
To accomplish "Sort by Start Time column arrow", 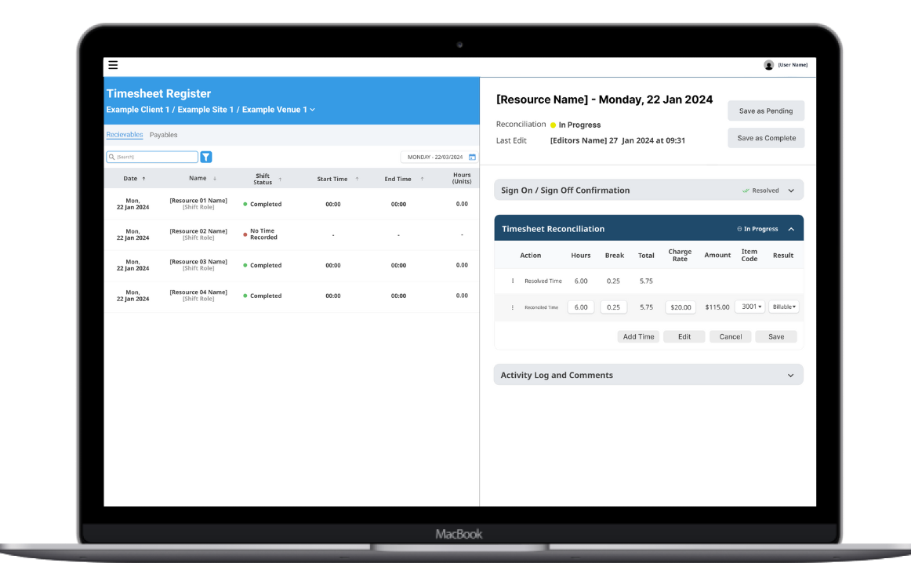I will point(357,179).
